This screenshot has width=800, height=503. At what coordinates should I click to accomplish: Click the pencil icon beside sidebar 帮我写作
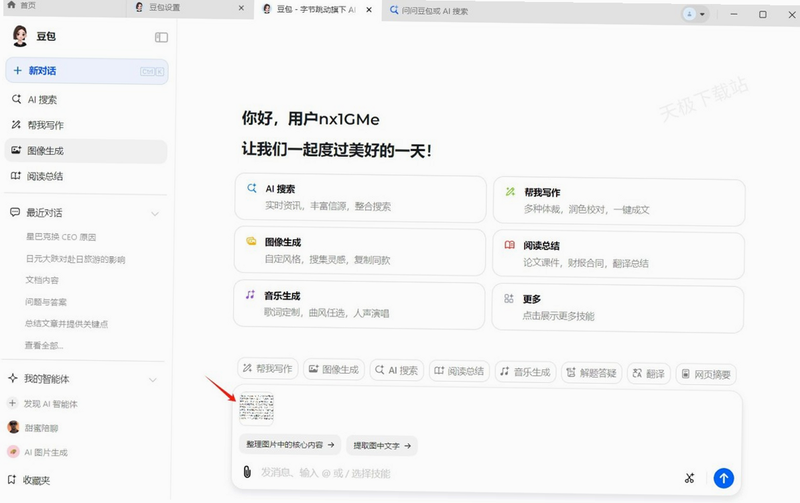tap(16, 124)
